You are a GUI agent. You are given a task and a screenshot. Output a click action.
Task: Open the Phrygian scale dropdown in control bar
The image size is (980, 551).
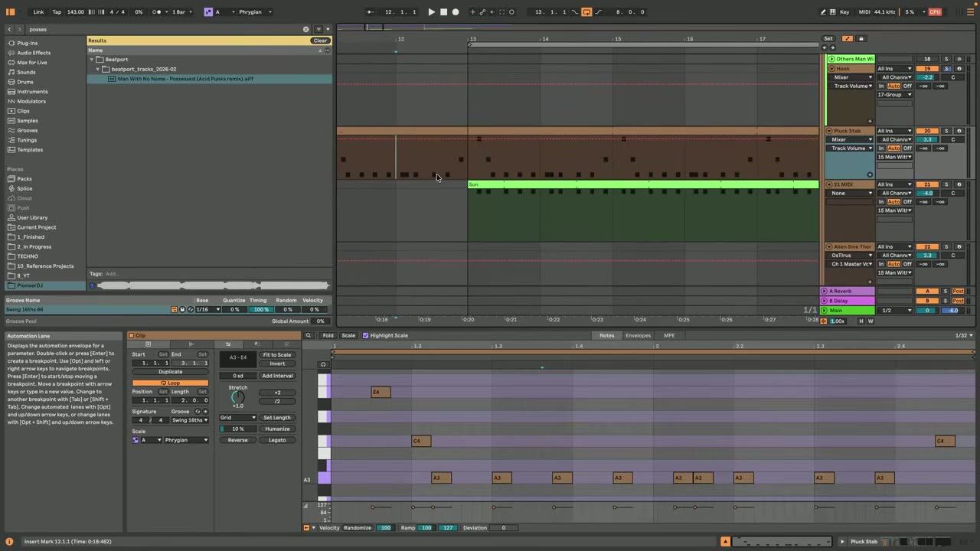(x=255, y=11)
